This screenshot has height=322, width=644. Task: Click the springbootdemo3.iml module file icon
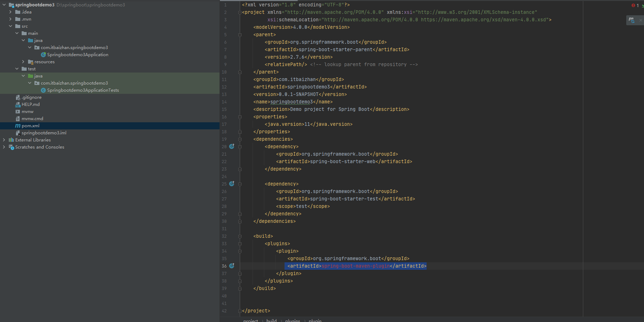(x=18, y=133)
